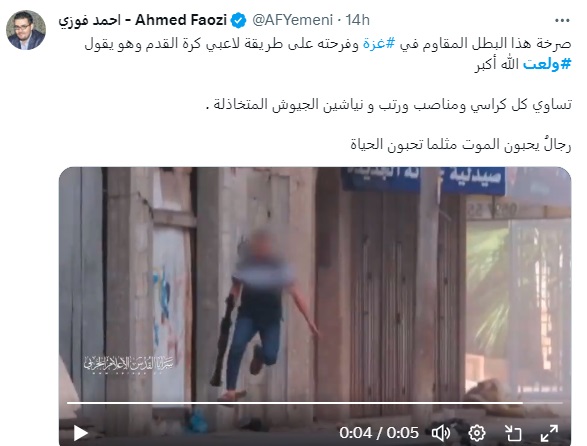Click the Arabic watermark logo in video
The width and height of the screenshot is (587, 446).
128,364
